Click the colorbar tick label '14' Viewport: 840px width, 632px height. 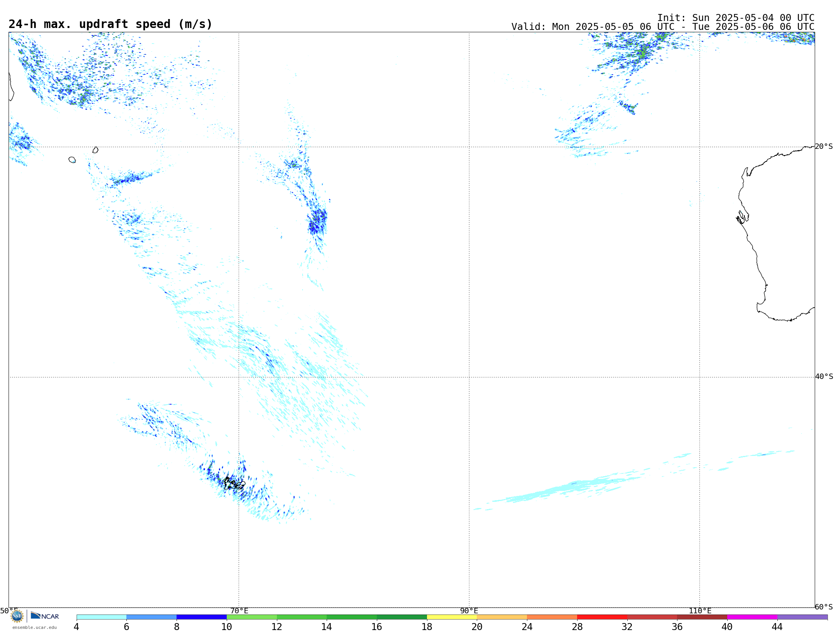click(x=327, y=627)
